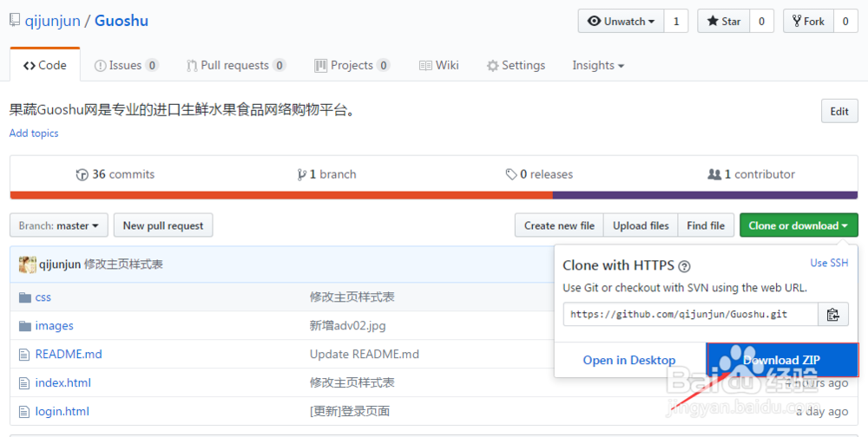
Task: Open commit message [更新]登录页面
Action: (350, 412)
